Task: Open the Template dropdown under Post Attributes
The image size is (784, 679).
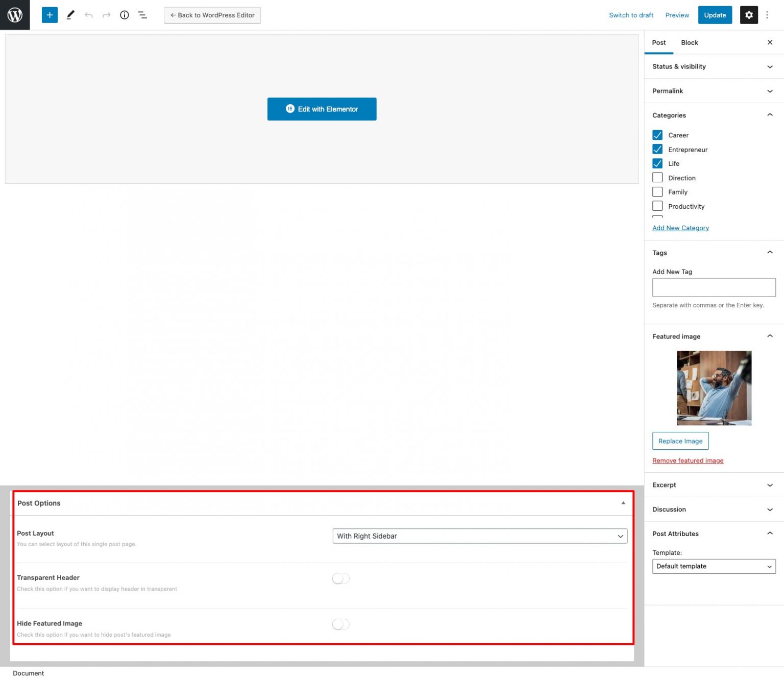Action: [714, 566]
